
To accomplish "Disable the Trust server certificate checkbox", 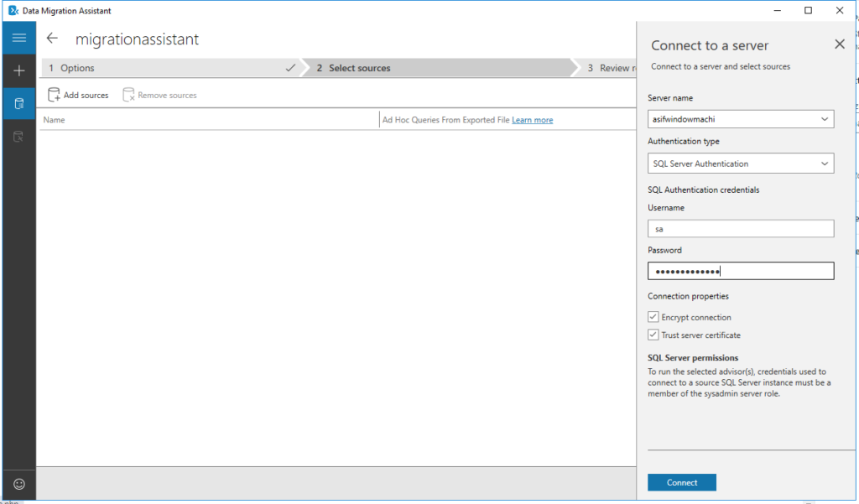I will coord(653,335).
